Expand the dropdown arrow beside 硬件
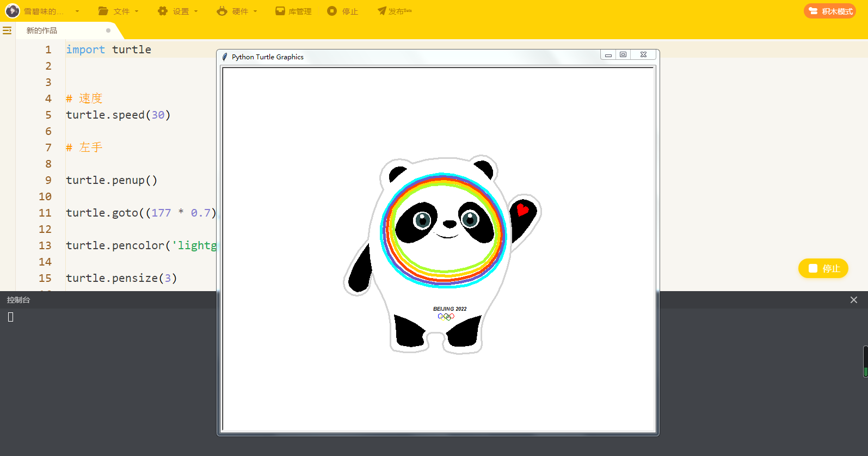The width and height of the screenshot is (868, 456). point(255,11)
